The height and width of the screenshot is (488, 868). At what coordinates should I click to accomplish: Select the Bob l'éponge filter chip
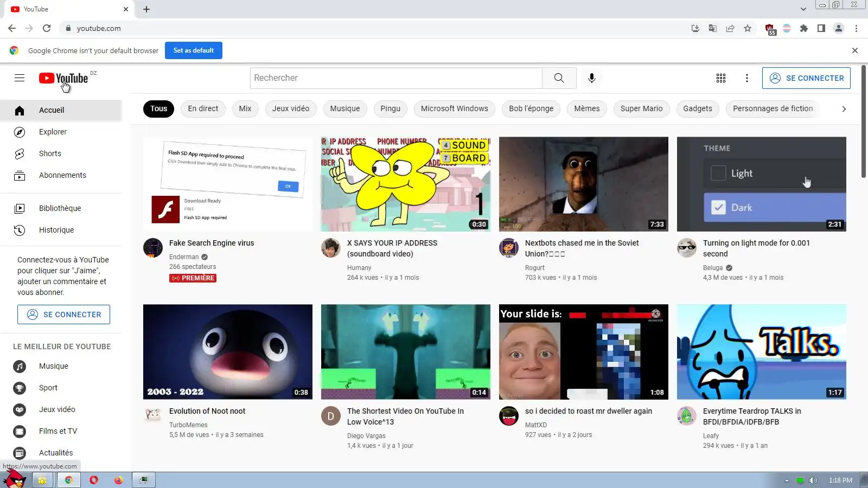pyautogui.click(x=531, y=109)
